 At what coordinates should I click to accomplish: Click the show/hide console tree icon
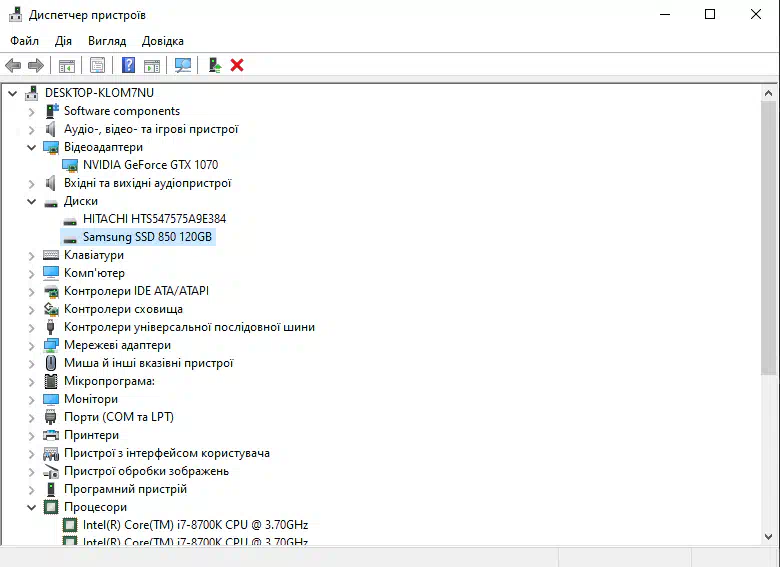pyautogui.click(x=67, y=65)
